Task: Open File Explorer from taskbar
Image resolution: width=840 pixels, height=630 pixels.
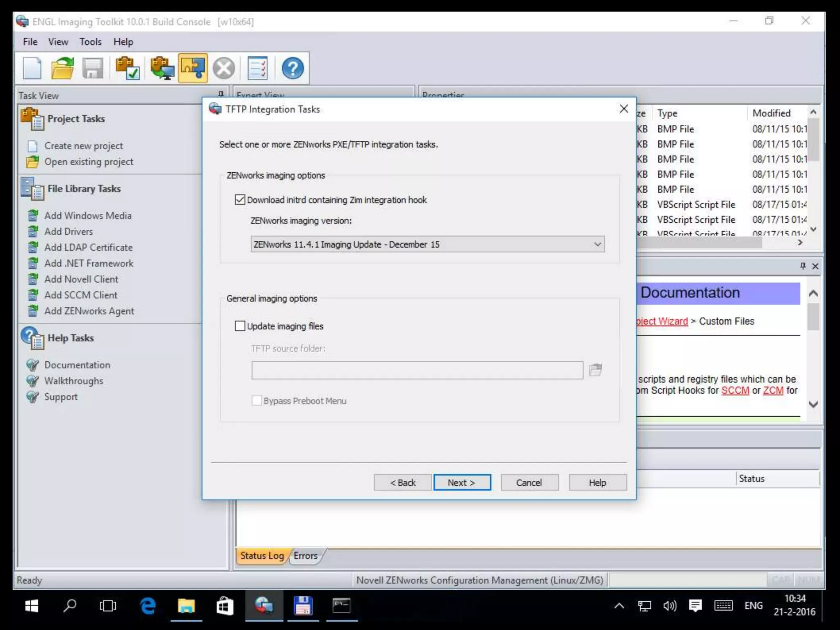Action: pyautogui.click(x=186, y=606)
